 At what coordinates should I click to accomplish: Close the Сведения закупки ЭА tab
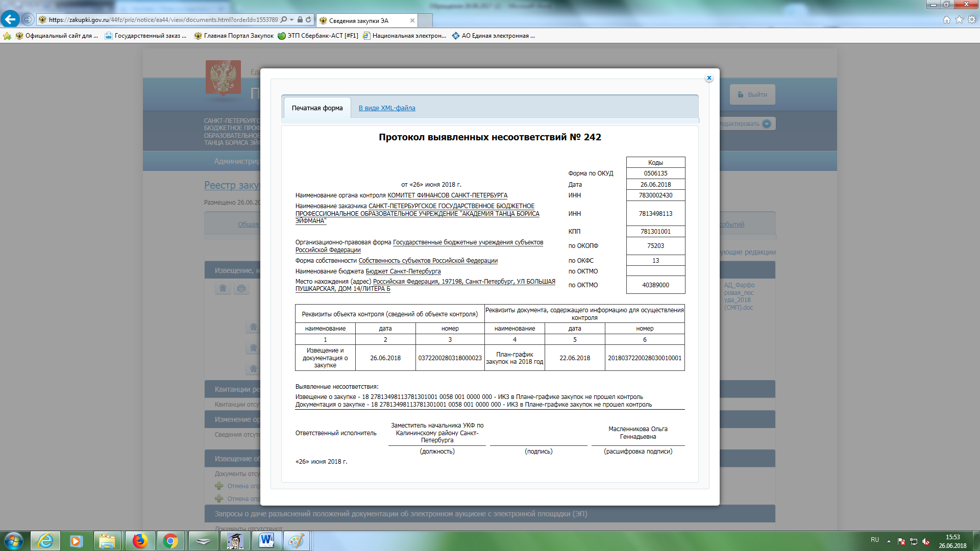412,20
